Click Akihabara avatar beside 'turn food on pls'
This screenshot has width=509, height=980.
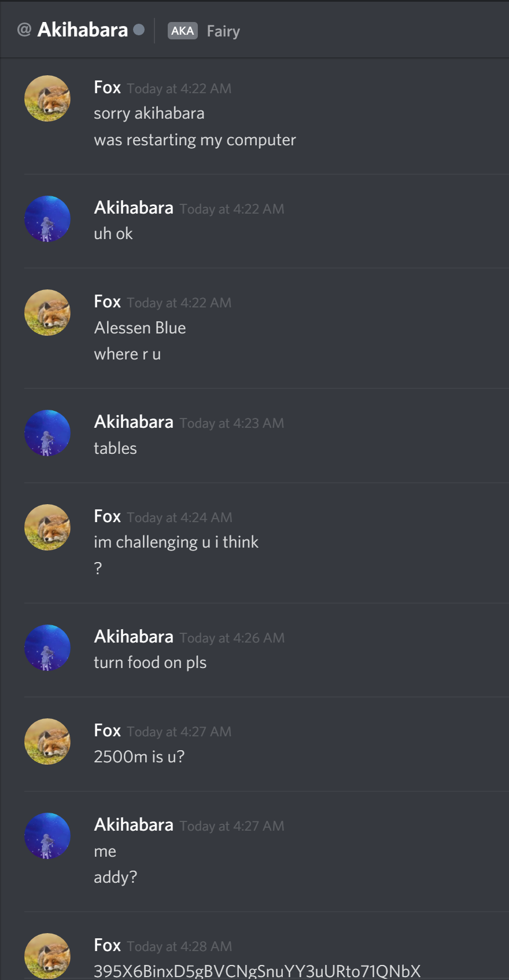tap(47, 648)
